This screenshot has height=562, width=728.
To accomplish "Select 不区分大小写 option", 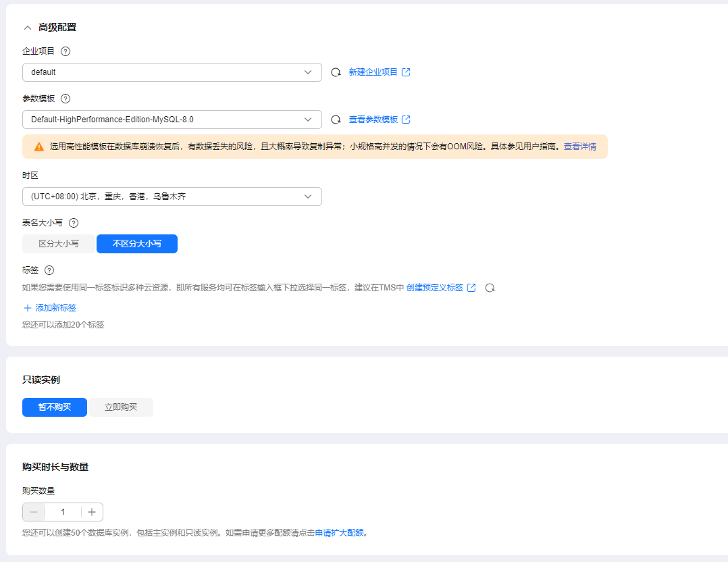I will click(x=137, y=244).
